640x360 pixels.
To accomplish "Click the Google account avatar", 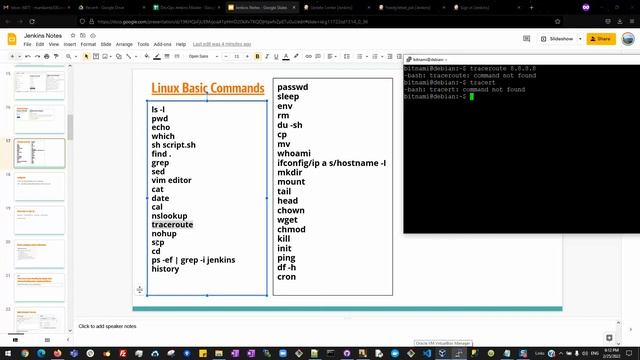I will [x=628, y=39].
